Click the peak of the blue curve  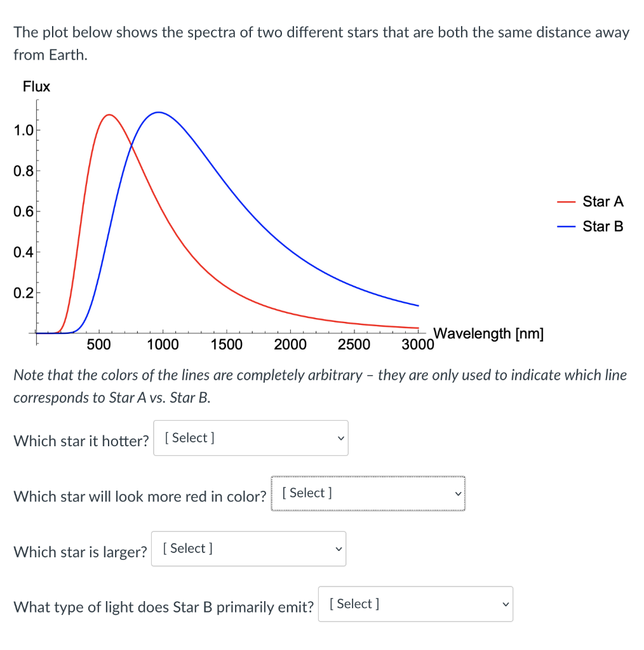[159, 112]
